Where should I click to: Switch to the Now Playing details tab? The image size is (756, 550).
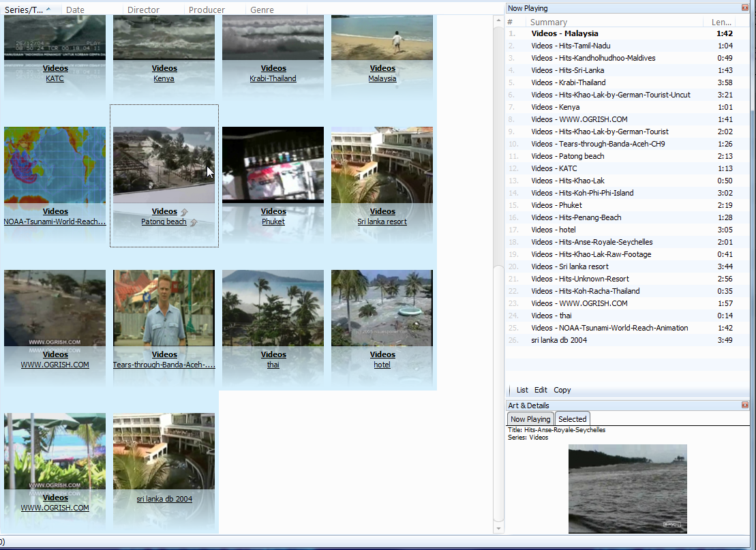530,419
